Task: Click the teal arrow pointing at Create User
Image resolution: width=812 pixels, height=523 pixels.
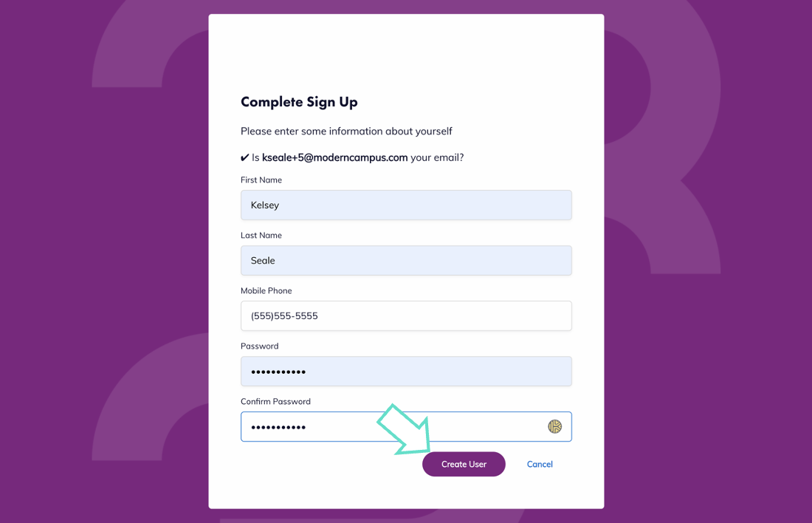Action: 405,430
